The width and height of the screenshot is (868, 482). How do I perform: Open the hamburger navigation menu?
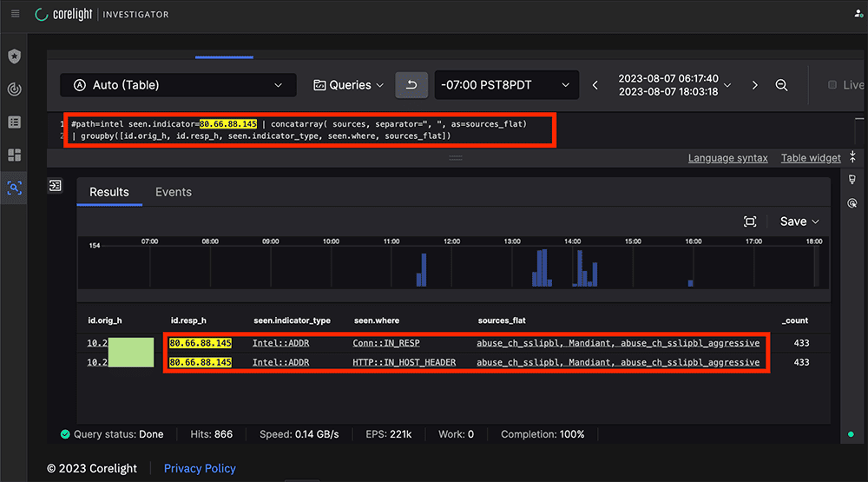click(15, 14)
